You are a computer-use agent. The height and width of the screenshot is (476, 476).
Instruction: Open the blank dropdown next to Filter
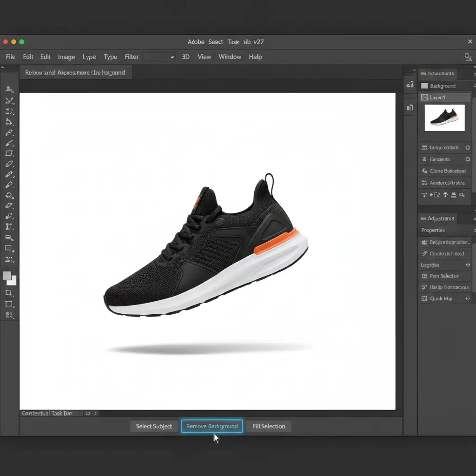pyautogui.click(x=159, y=57)
